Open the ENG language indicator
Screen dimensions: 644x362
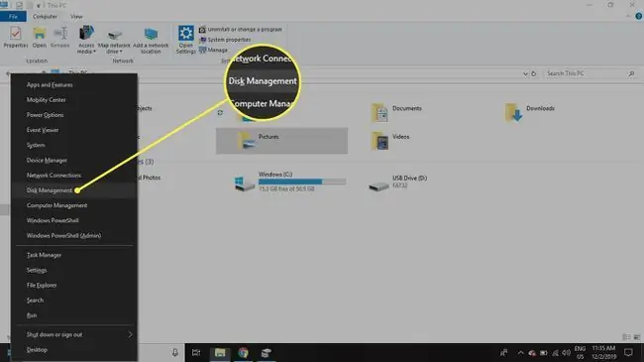click(580, 352)
